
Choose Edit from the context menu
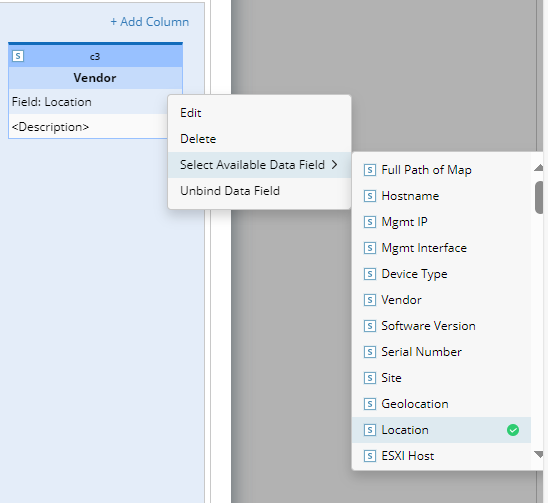259,113
